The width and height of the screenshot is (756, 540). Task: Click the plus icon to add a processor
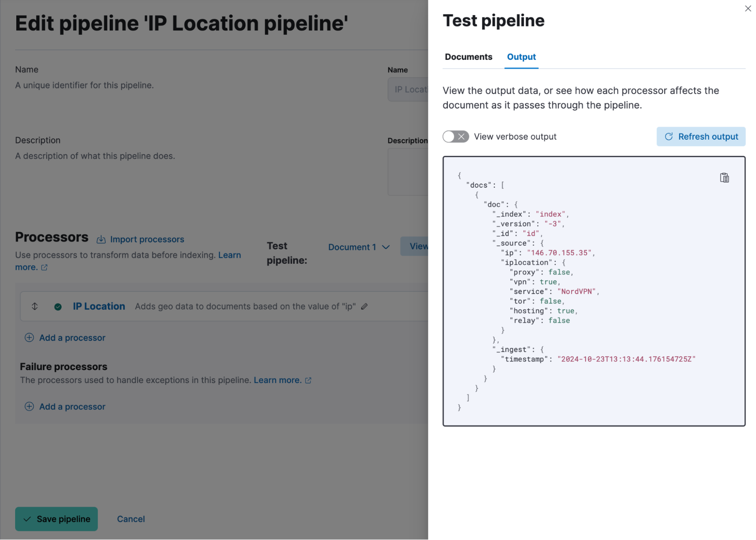click(29, 337)
